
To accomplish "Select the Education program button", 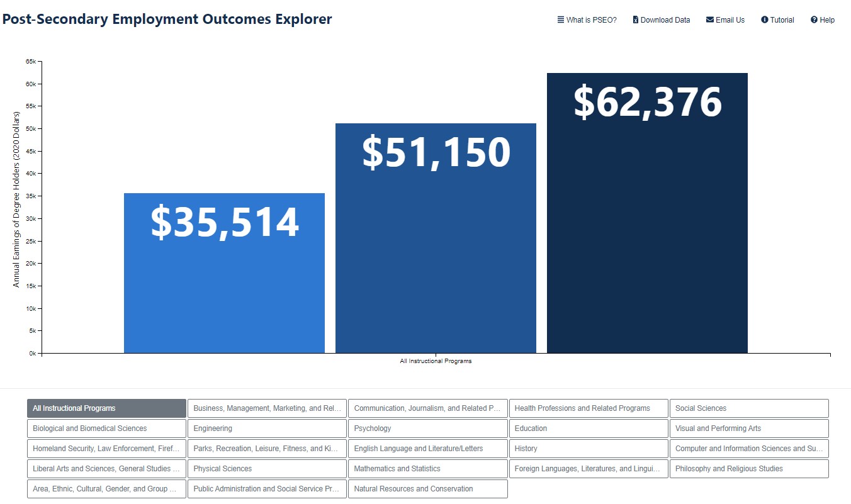I will (588, 428).
